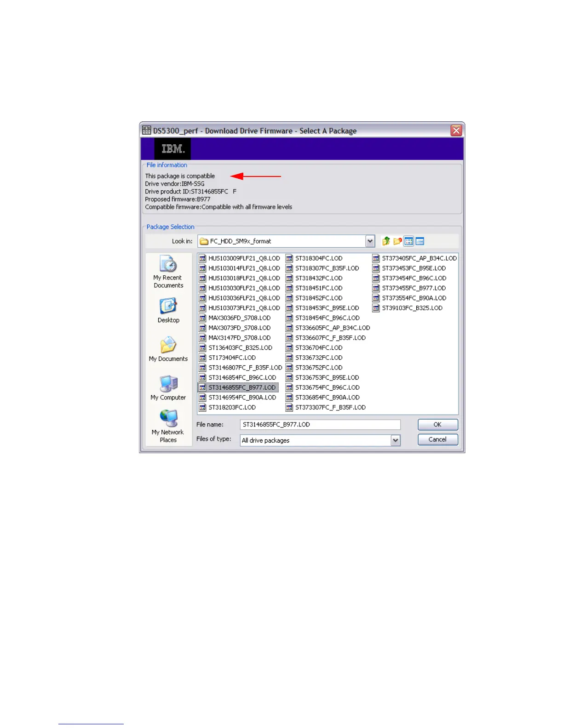Select file ST336607FC_F_B35F.LOD

pyautogui.click(x=326, y=338)
